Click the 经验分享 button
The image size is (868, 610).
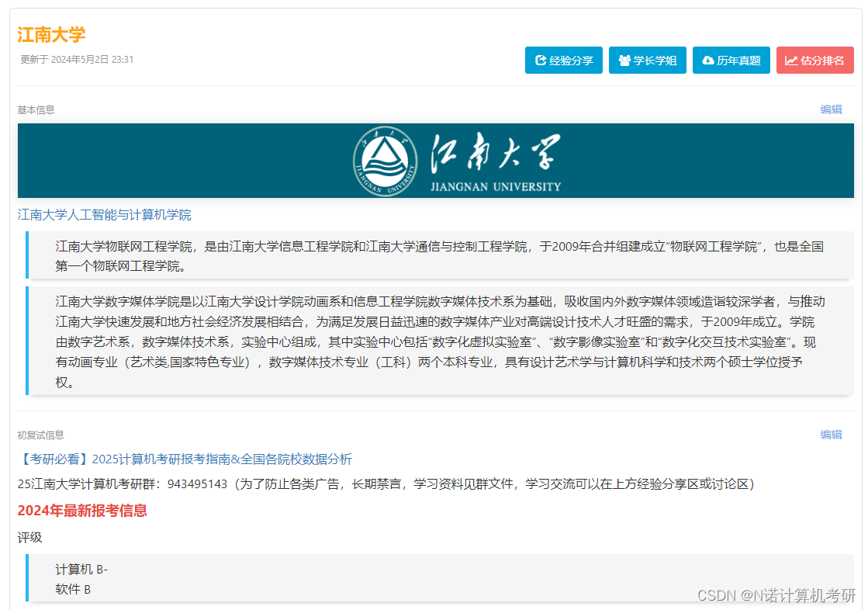pyautogui.click(x=563, y=61)
